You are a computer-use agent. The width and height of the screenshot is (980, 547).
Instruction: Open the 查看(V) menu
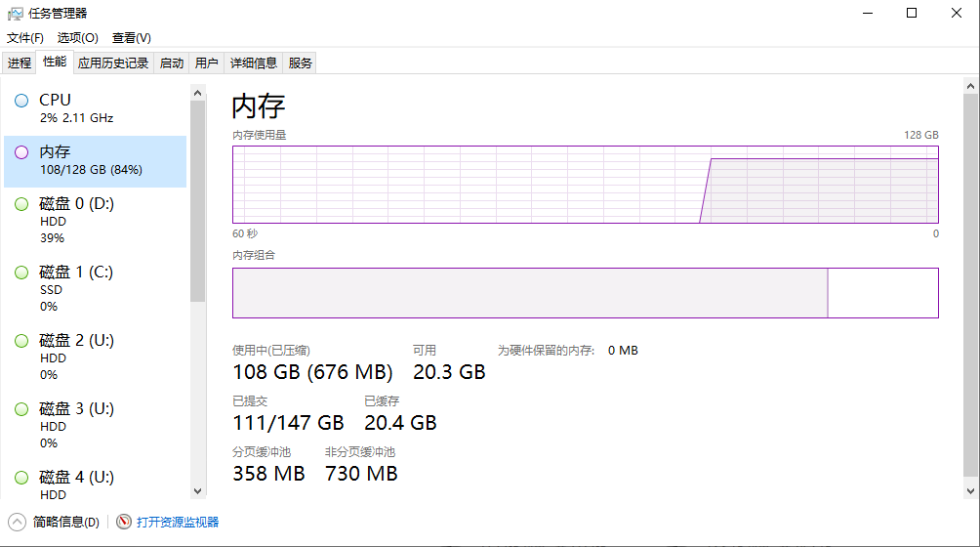(131, 38)
